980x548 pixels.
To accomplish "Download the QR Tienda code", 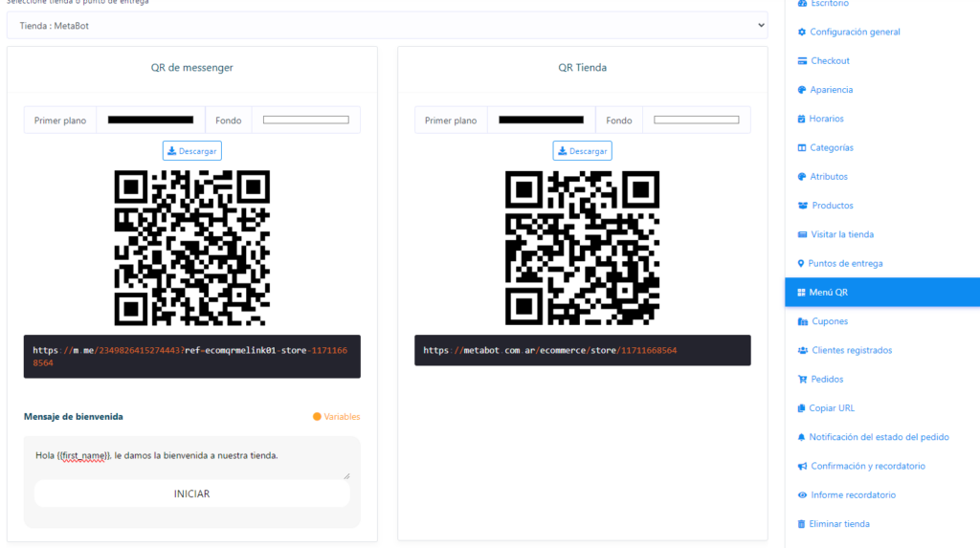I will [582, 151].
